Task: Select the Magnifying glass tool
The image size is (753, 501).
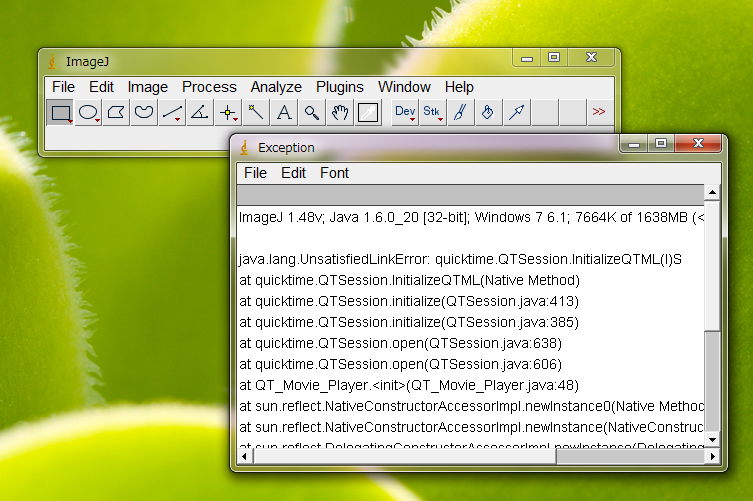Action: click(312, 113)
